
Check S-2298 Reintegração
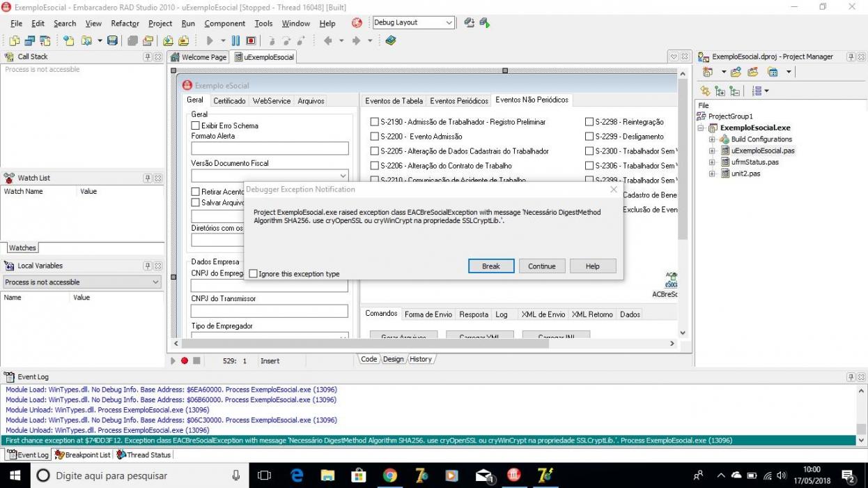589,122
